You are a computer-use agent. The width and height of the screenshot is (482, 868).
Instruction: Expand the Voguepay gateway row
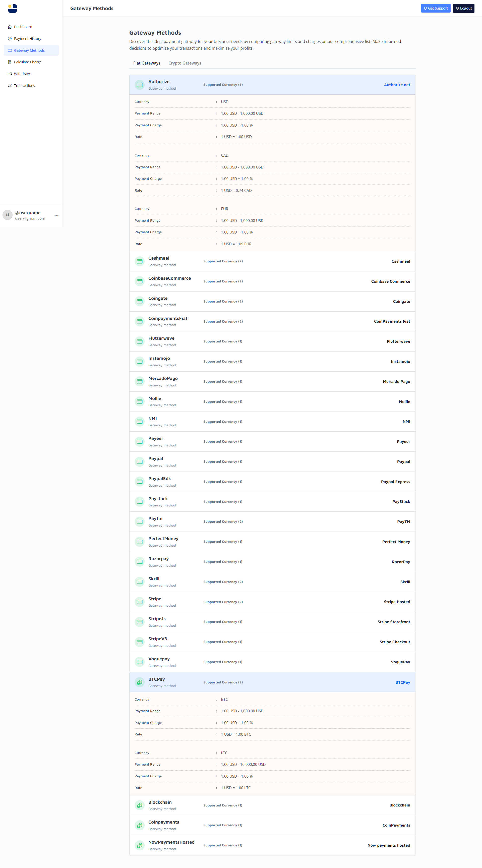(272, 662)
